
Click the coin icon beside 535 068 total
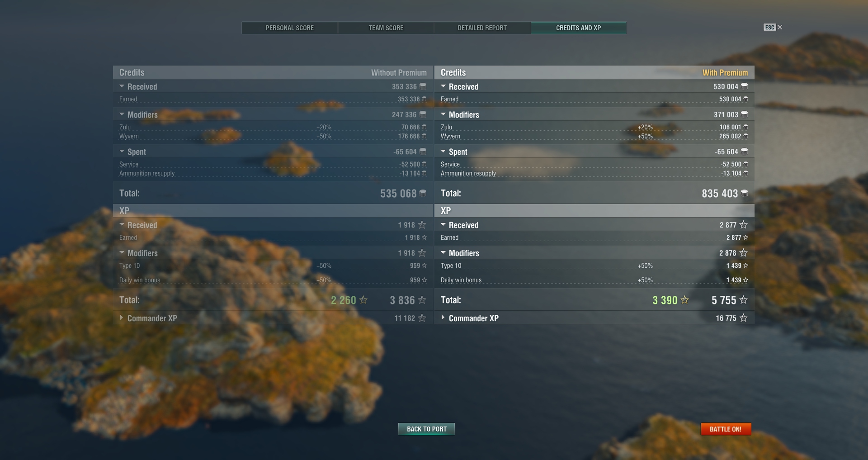click(423, 194)
